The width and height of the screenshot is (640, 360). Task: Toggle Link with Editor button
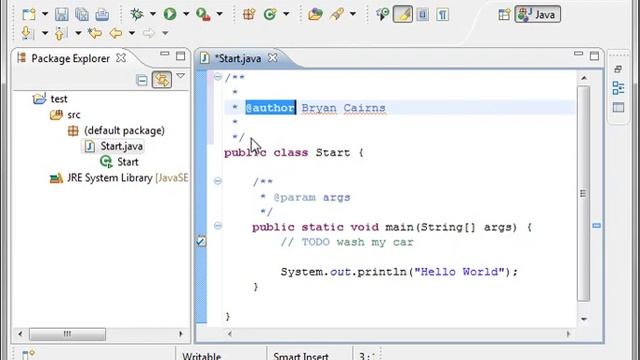tap(162, 80)
